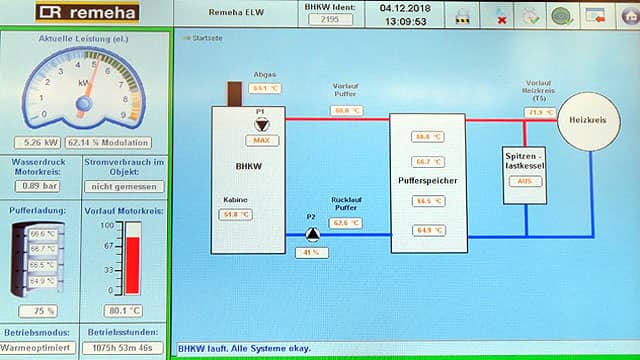Click the Pufferladung storage tank graphic
This screenshot has width=640, height=360.
(x=37, y=259)
